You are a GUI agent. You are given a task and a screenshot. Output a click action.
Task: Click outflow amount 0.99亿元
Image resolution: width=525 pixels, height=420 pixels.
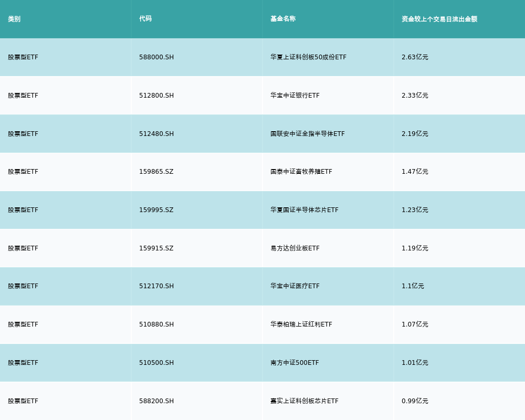click(415, 401)
